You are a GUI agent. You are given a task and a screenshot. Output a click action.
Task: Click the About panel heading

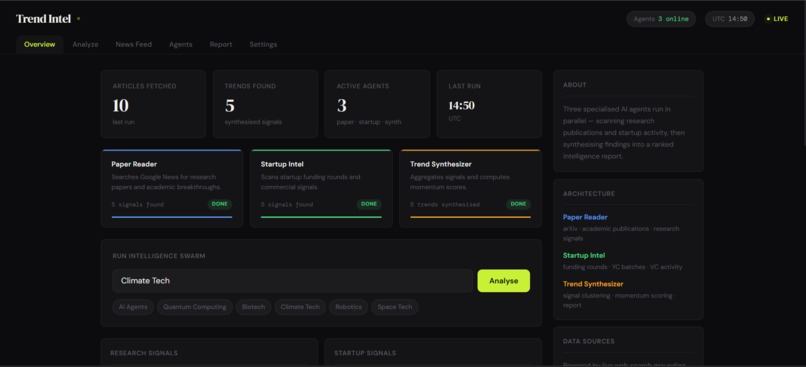point(575,85)
